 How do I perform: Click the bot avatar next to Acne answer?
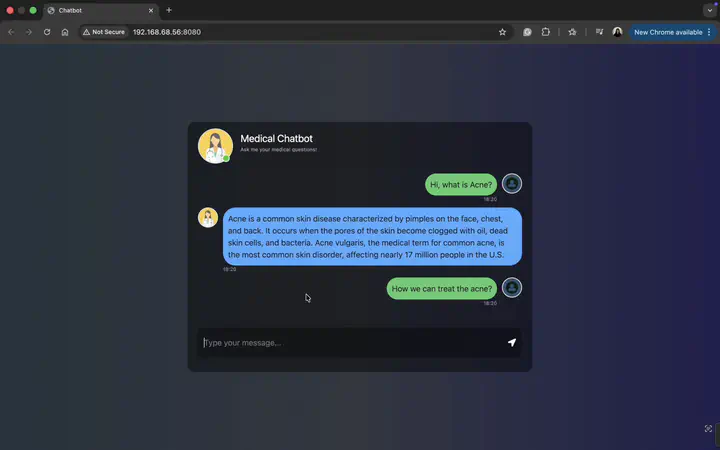[x=208, y=217]
